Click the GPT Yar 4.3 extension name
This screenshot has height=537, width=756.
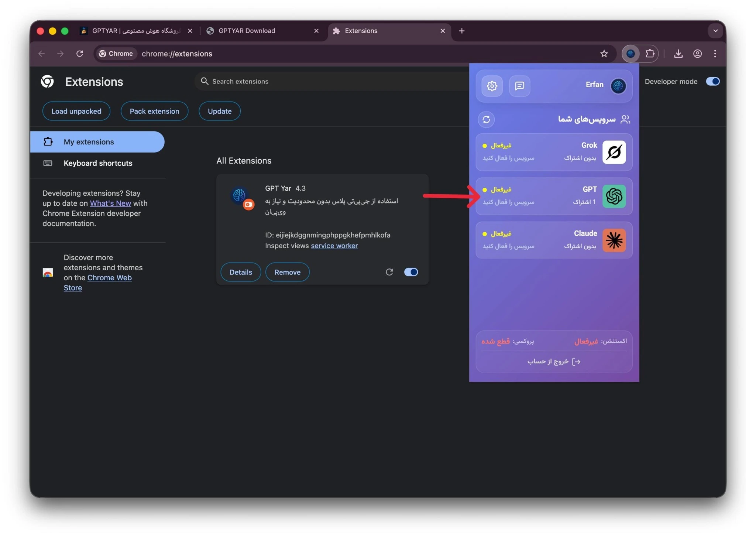285,188
